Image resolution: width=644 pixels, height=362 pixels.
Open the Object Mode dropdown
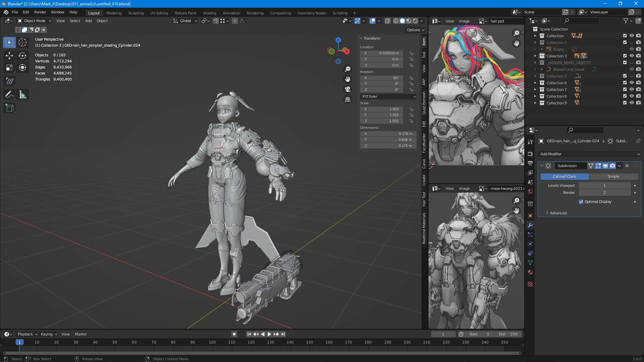click(34, 21)
